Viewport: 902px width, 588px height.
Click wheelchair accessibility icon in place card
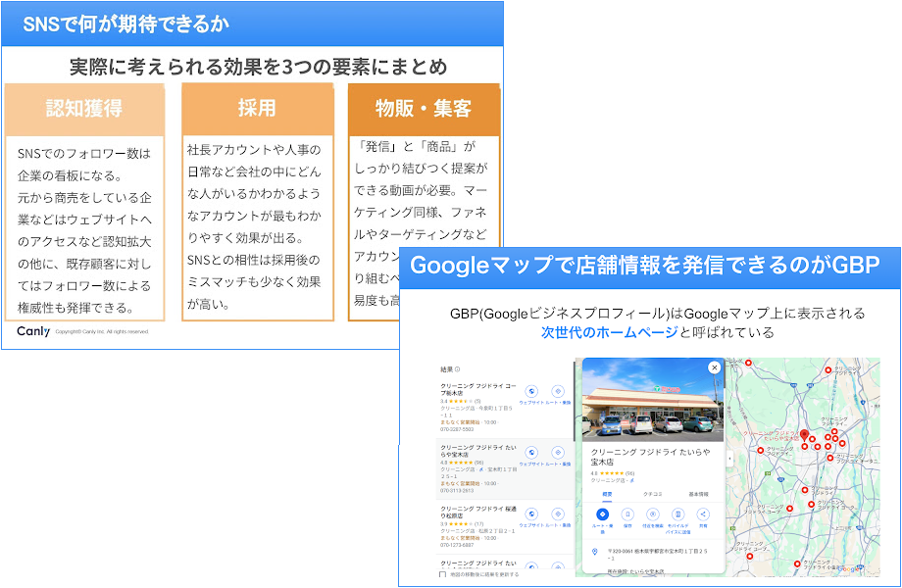[x=632, y=480]
